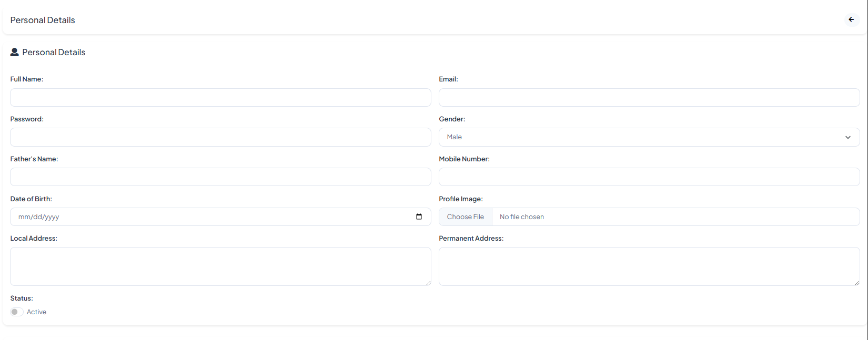Click inside the Local Address textarea
This screenshot has width=868, height=340.
(220, 265)
